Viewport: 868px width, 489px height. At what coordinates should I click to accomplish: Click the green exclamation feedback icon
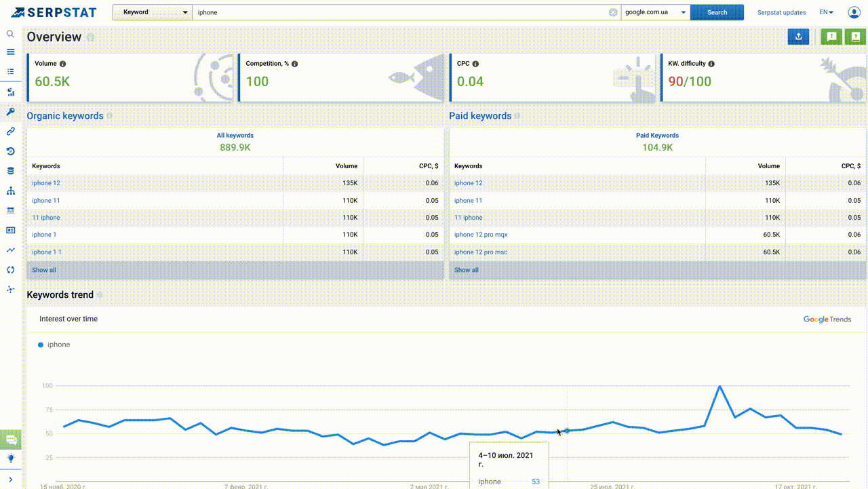[x=831, y=37]
